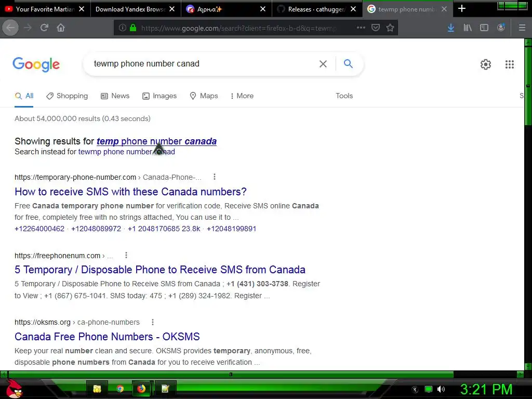
Task: Click the vertical page scrollbar thumb
Action: tap(528, 87)
